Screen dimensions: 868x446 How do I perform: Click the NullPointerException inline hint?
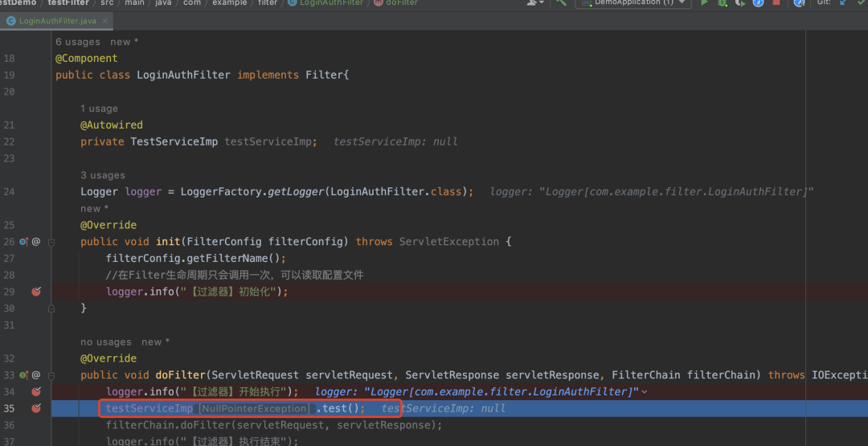(x=254, y=409)
